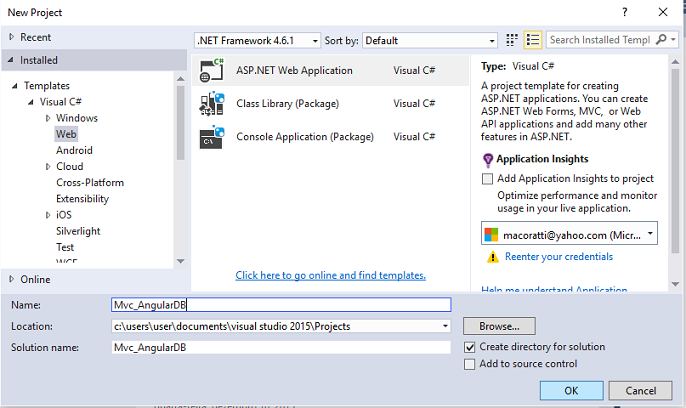
Task: Click the Class Library (Package) template icon
Action: 212,104
